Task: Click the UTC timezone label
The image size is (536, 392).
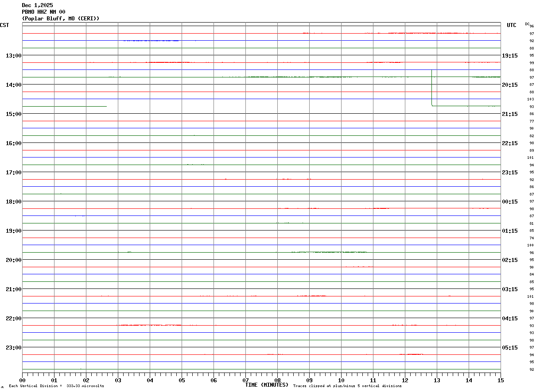Action: [512, 25]
